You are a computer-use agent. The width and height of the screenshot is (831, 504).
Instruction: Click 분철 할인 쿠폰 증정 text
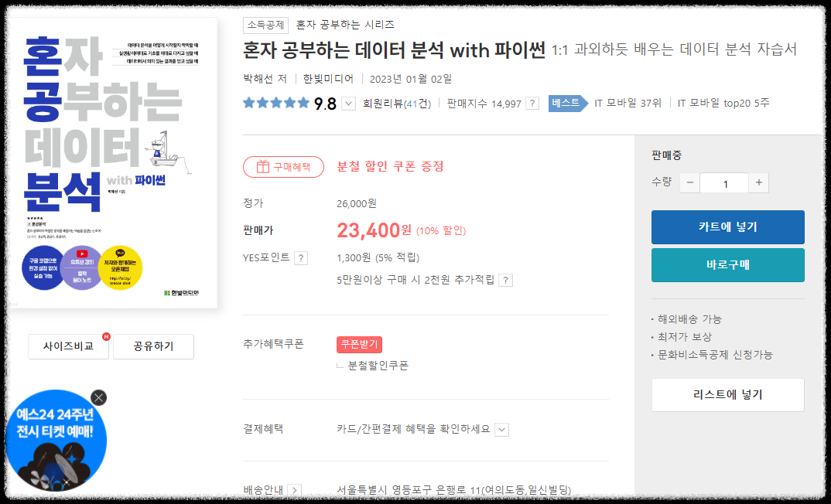(391, 166)
